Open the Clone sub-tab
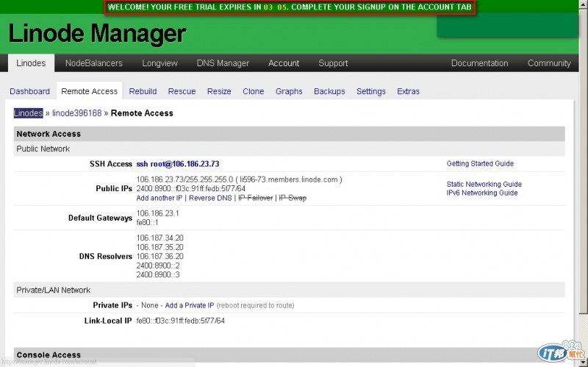 click(x=253, y=91)
